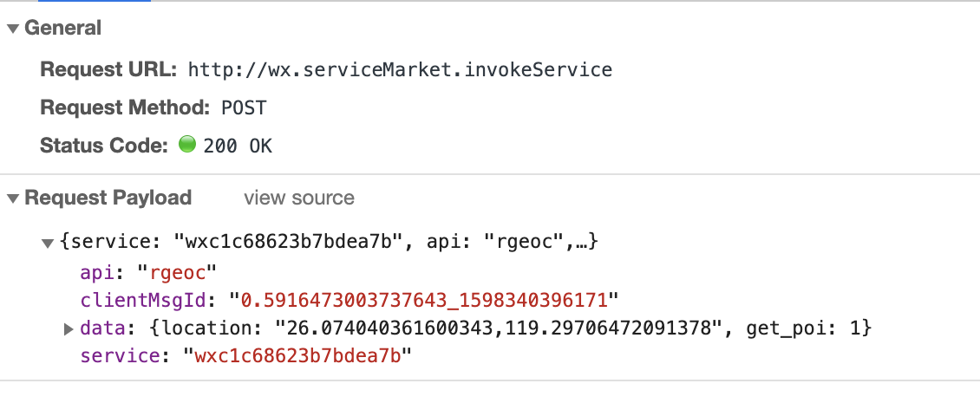Select the clientMsgId key name
The image size is (980, 416).
click(149, 301)
